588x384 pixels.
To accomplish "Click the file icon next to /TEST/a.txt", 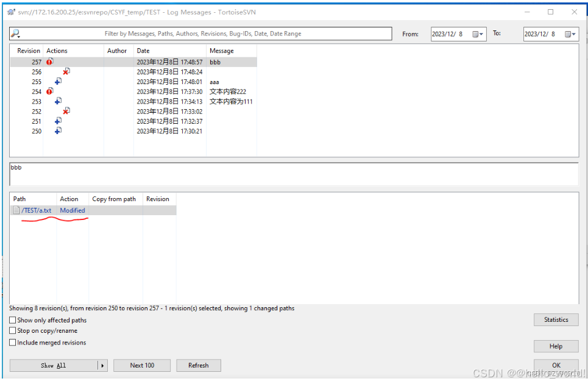I will pyautogui.click(x=16, y=210).
